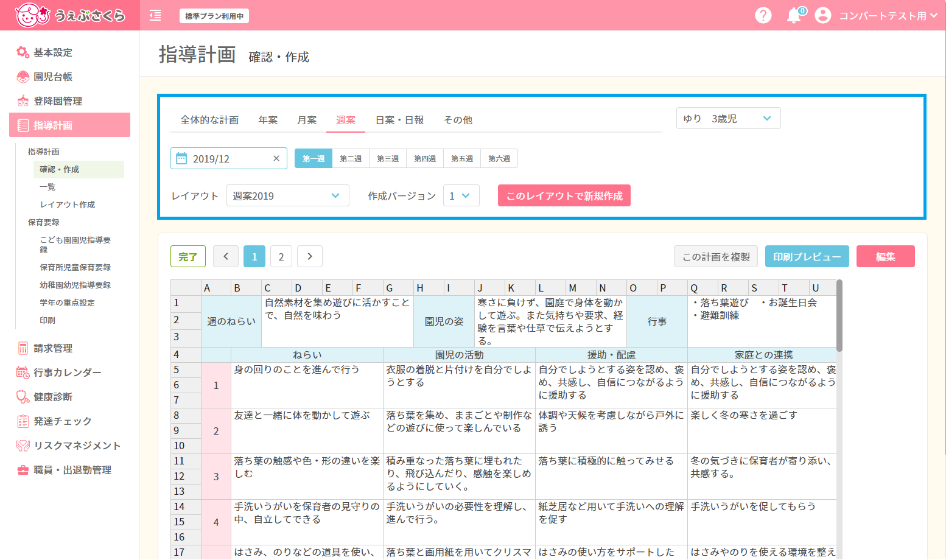Select 第六週 week button
The height and width of the screenshot is (560, 946).
click(x=499, y=158)
